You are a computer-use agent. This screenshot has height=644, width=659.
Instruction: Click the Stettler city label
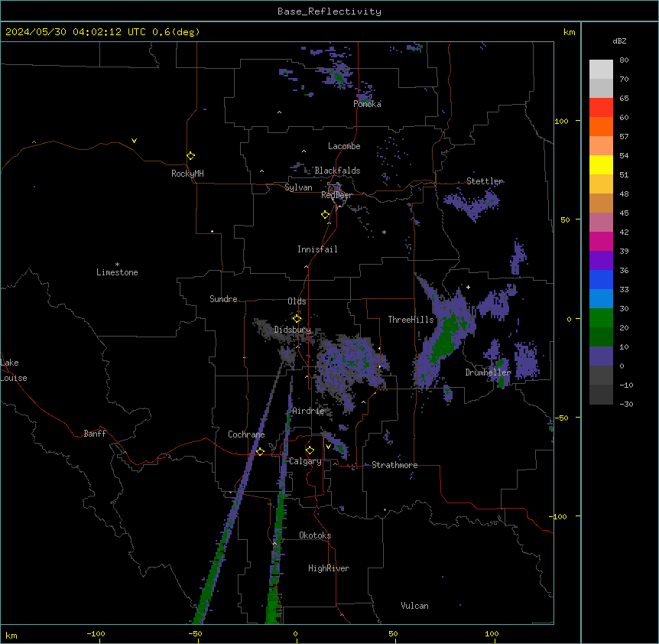coord(485,181)
